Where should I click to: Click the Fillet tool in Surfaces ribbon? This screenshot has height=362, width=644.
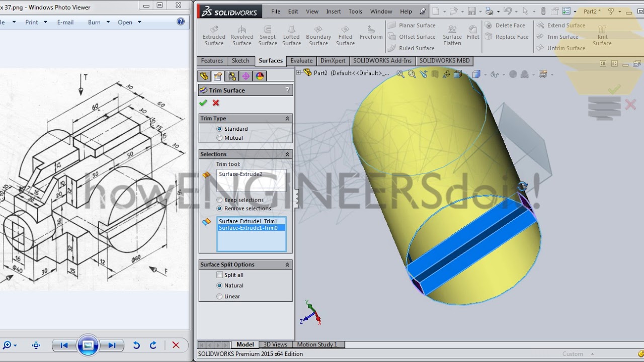coord(473,33)
